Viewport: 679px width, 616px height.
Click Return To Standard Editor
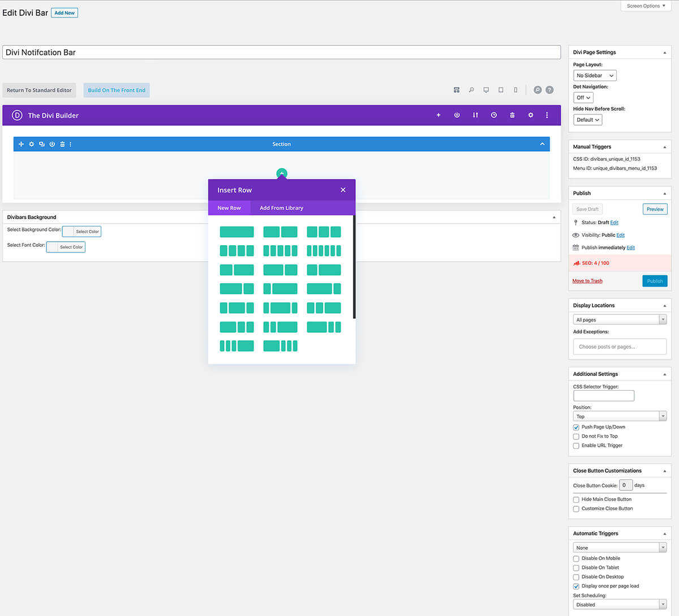[39, 90]
